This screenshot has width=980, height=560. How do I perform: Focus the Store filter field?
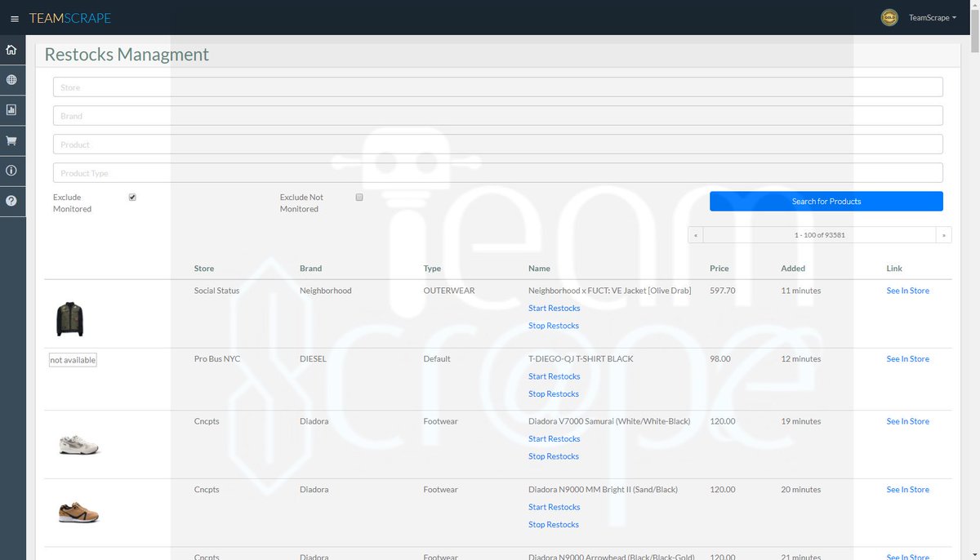[x=498, y=87]
